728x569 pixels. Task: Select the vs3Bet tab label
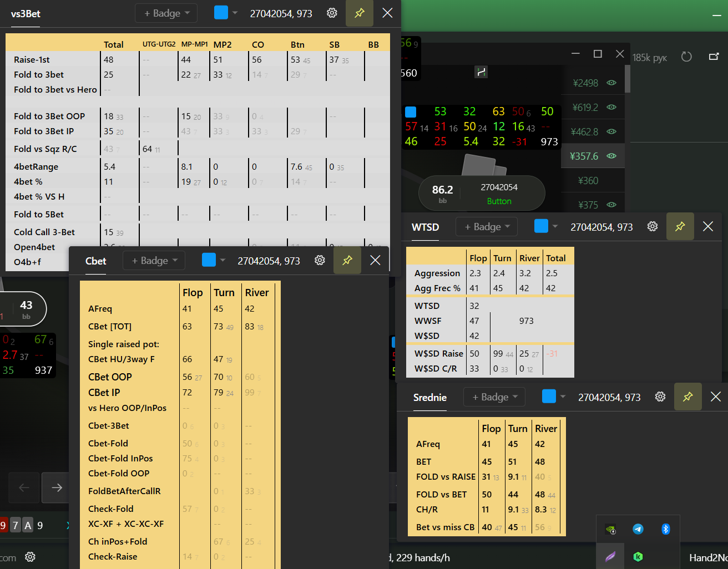[x=26, y=14]
